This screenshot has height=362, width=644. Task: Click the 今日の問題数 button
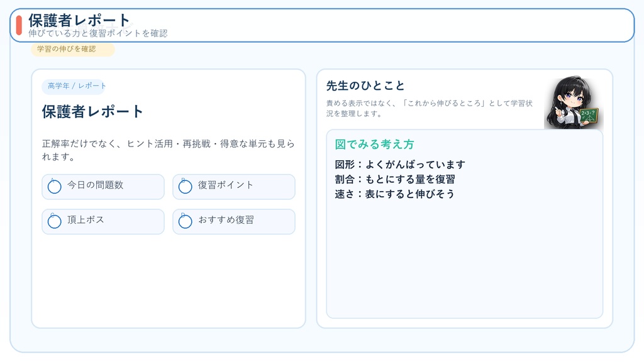tap(103, 187)
